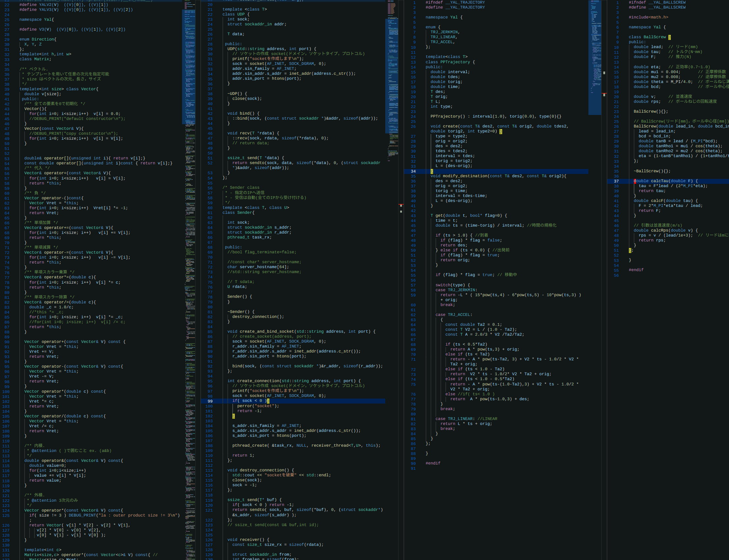
Task: Click highlighted line number 34 in the trajectory pane
Action: [413, 171]
